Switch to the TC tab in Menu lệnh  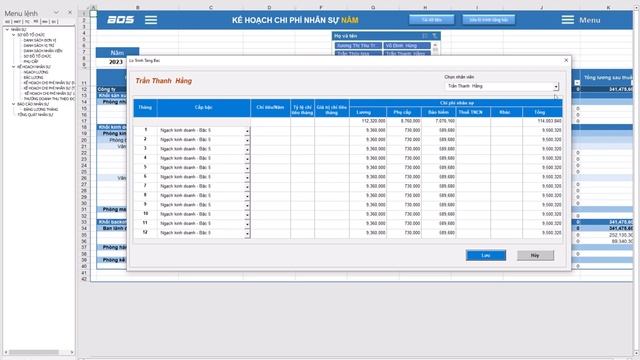[x=27, y=22]
